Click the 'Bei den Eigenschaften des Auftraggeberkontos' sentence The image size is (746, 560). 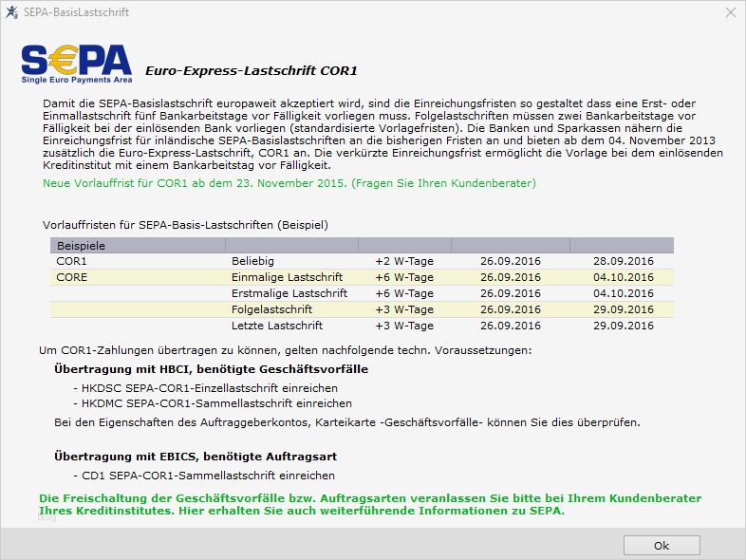347,422
